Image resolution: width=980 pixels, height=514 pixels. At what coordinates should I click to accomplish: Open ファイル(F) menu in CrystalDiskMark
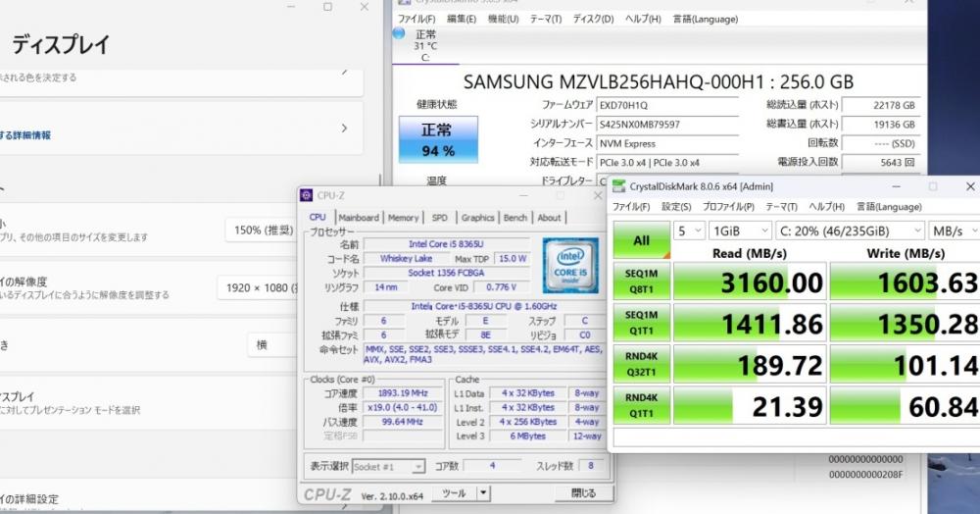631,206
